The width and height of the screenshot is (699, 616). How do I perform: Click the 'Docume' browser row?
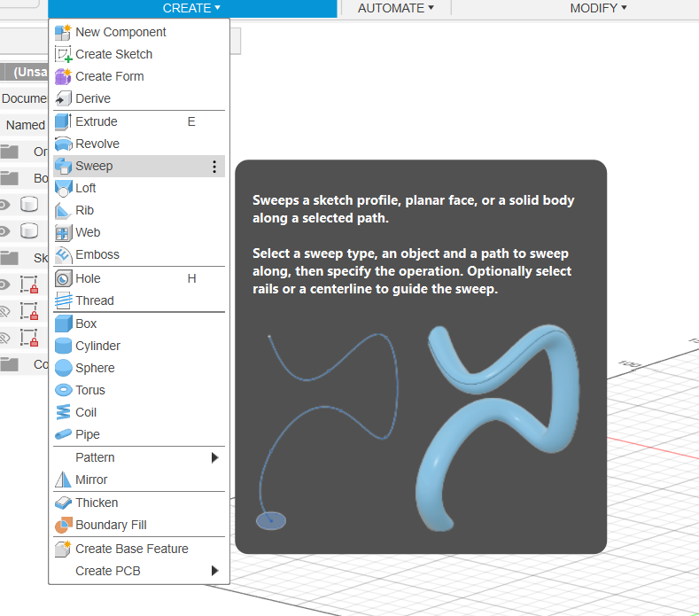pyautogui.click(x=24, y=98)
